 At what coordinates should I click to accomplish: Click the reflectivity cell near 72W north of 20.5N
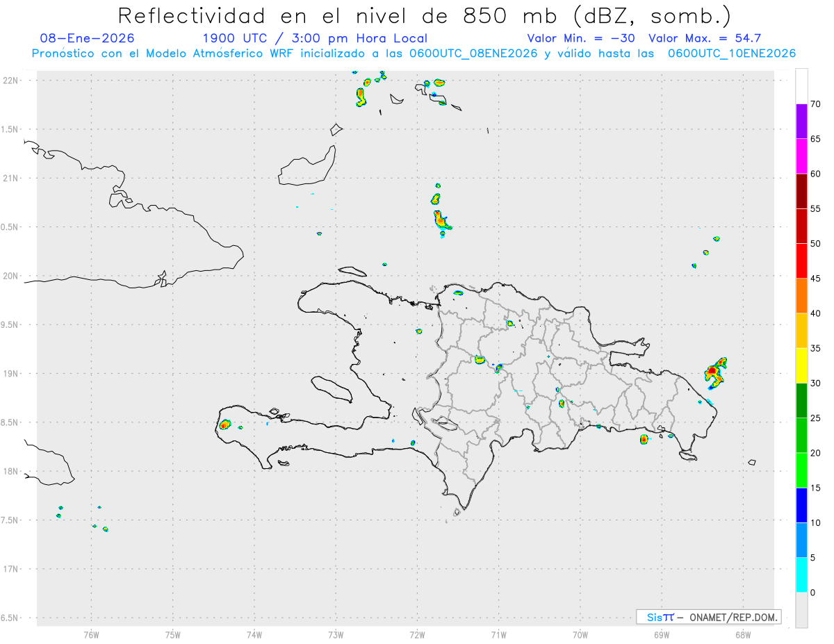click(x=441, y=220)
